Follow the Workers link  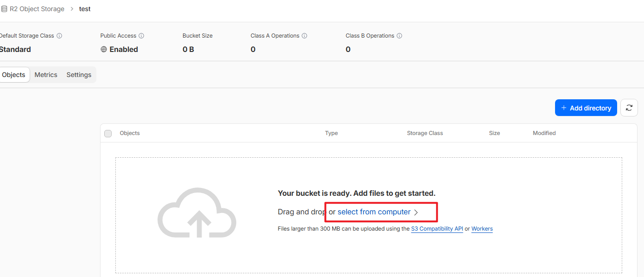pos(482,229)
